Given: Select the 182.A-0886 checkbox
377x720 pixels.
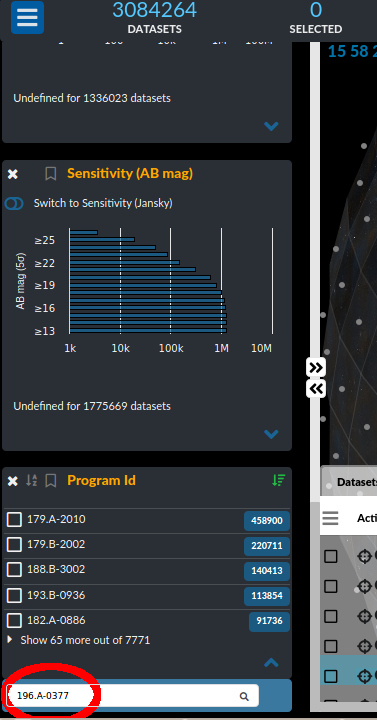Looking at the screenshot, I should pyautogui.click(x=14, y=621).
